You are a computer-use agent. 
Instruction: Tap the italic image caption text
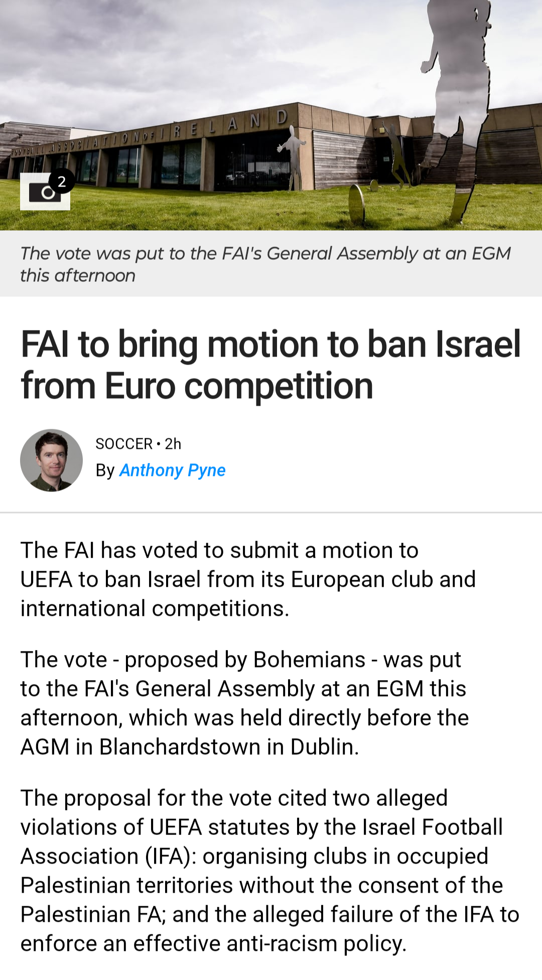265,264
